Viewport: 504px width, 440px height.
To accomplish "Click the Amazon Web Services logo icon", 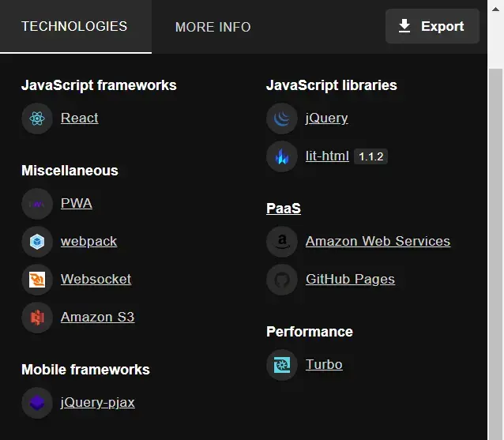I will pyautogui.click(x=281, y=242).
